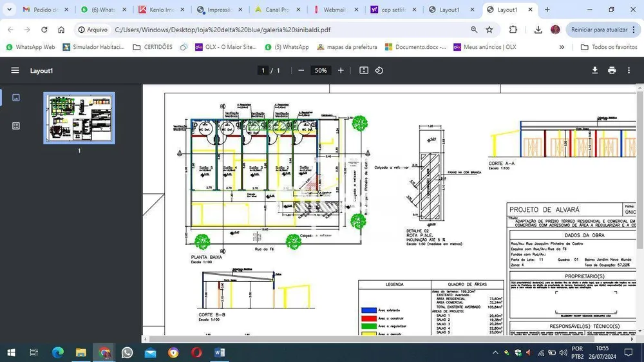
Task: Zoom in with the plus button
Action: [341, 71]
